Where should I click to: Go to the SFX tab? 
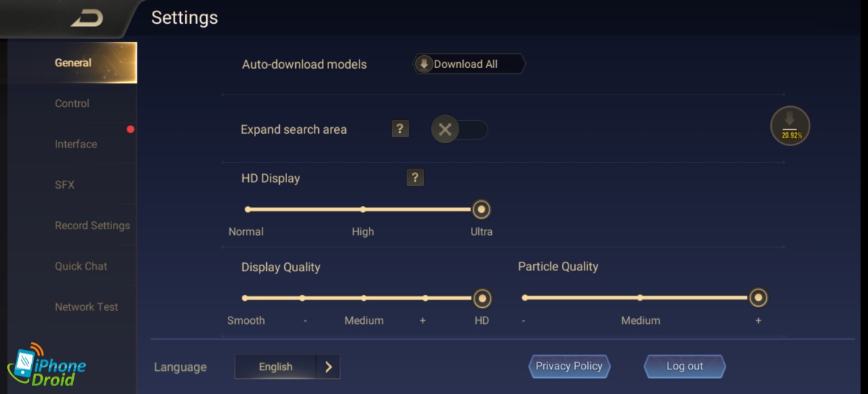(x=64, y=184)
